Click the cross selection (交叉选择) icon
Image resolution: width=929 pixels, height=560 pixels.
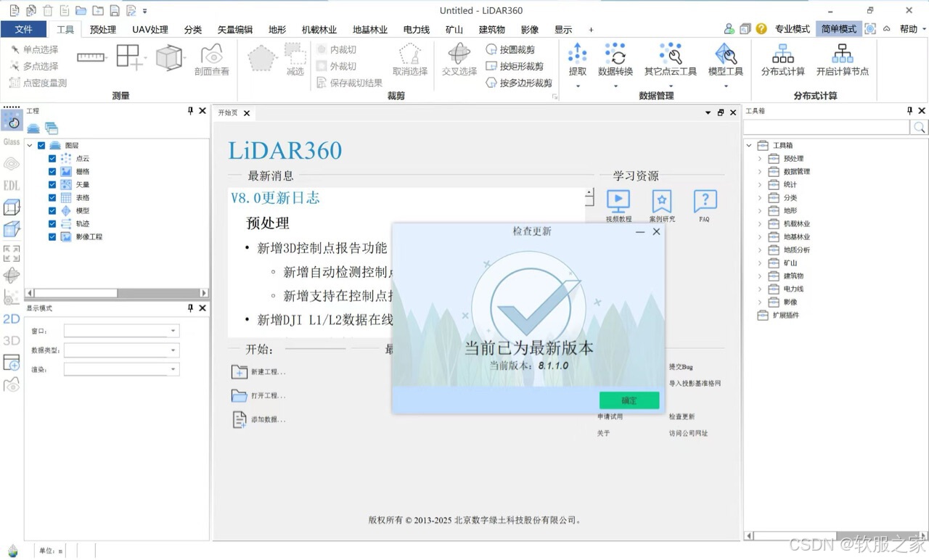click(459, 59)
